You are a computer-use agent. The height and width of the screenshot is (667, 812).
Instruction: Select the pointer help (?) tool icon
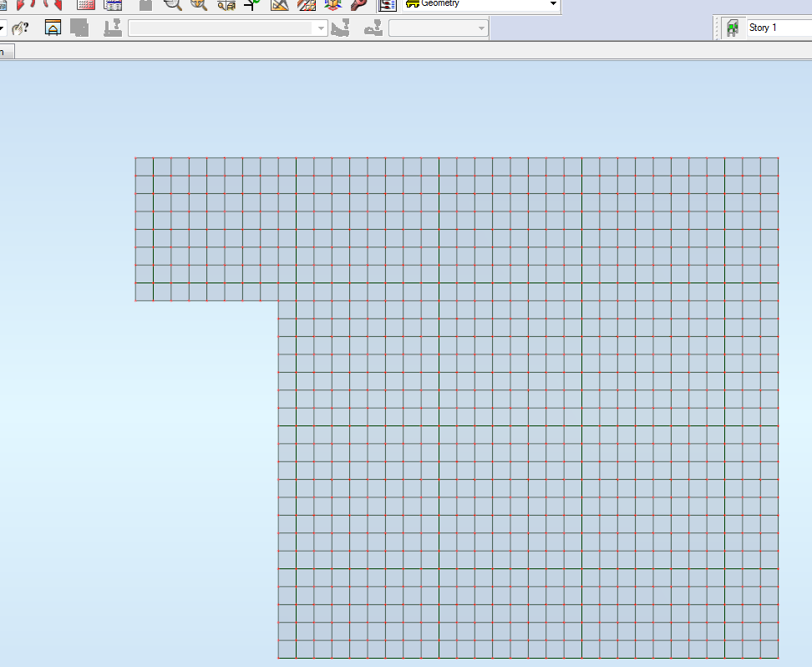[x=21, y=28]
